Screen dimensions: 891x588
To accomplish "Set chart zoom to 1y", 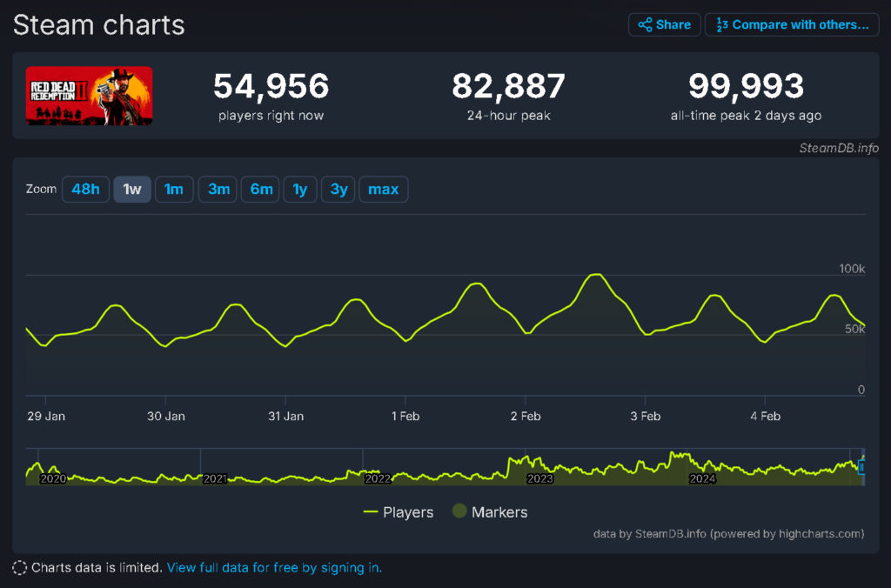I will click(300, 189).
